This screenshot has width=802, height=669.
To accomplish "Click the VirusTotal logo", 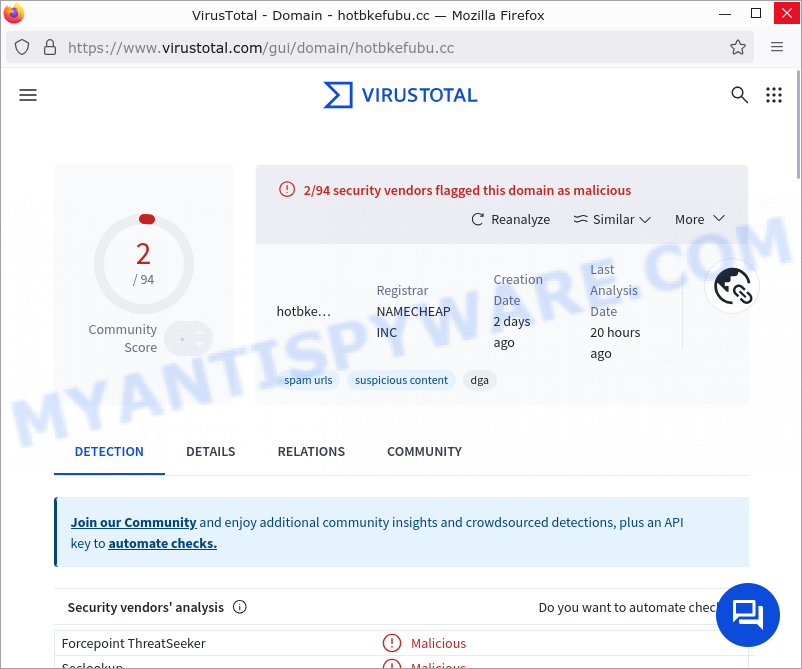I will coord(400,95).
